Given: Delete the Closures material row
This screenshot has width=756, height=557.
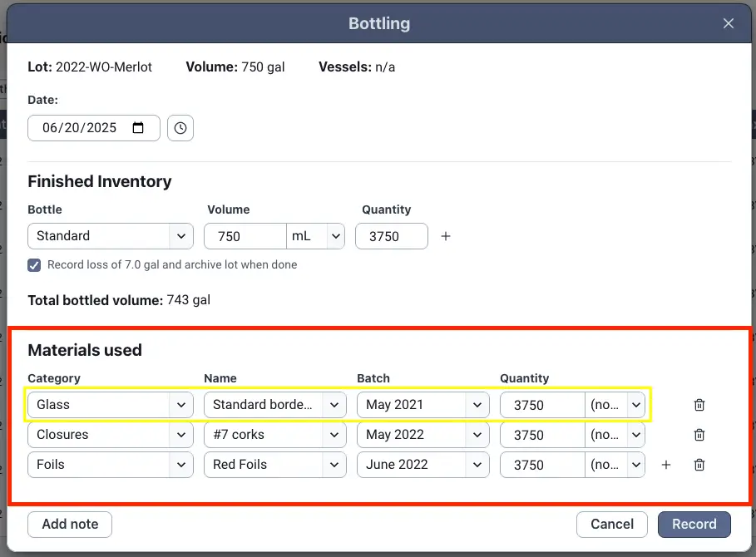Looking at the screenshot, I should coord(699,435).
